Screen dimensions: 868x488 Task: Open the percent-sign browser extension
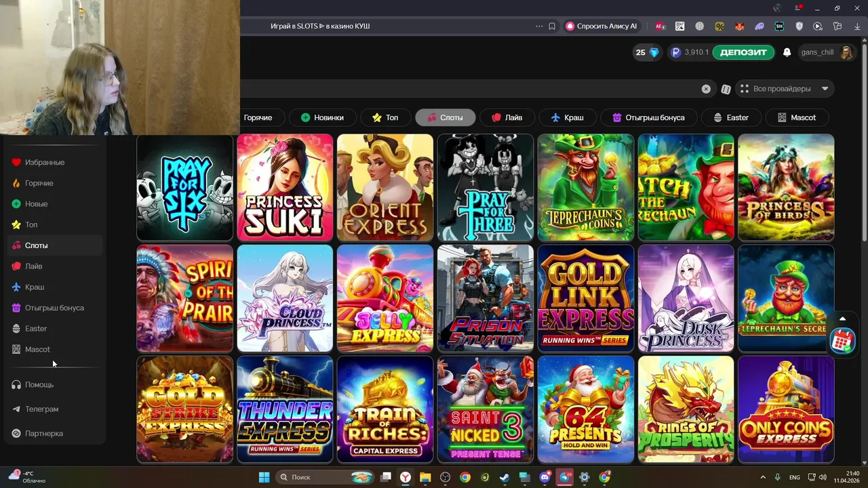pos(719,26)
